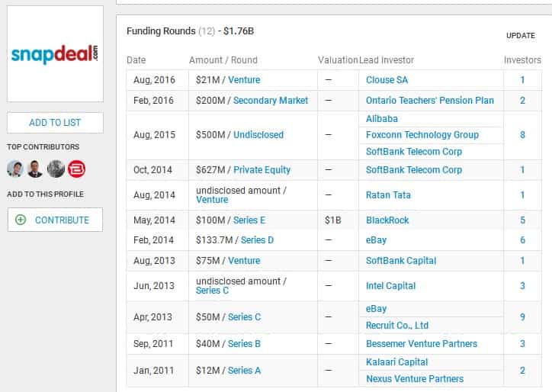Open the first top contributor avatar
Screen dimensions: 552x392
[x=15, y=169]
